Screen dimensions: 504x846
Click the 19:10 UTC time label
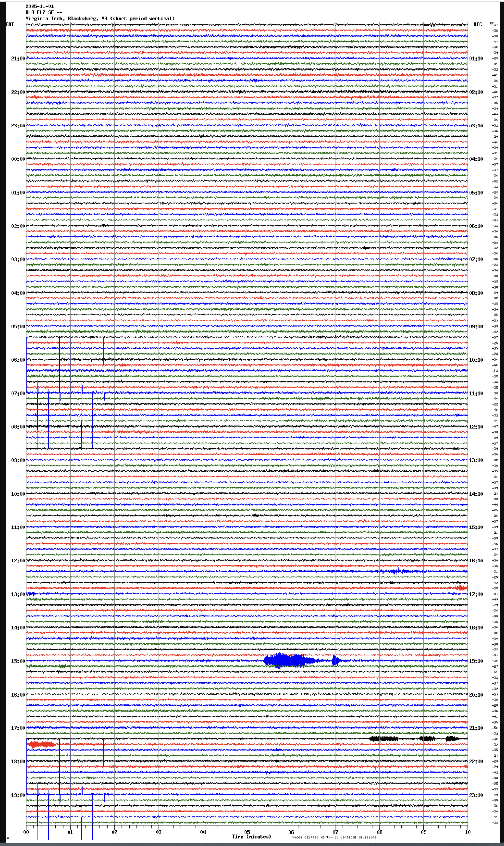coord(476,661)
